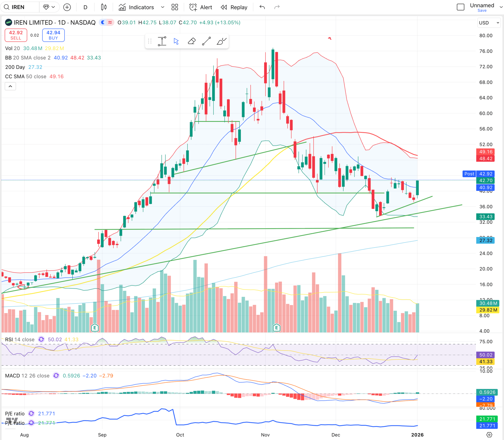Select the brush drawing tool

point(221,41)
